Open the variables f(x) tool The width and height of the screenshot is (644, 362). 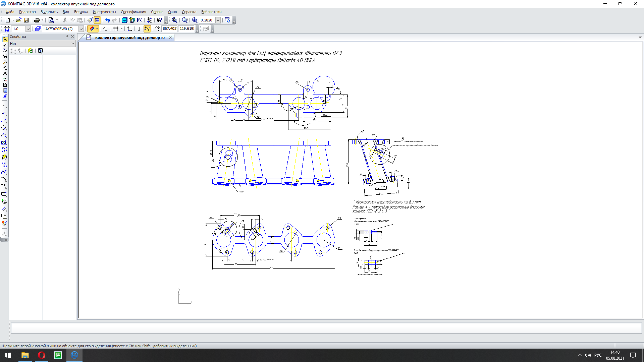click(140, 20)
